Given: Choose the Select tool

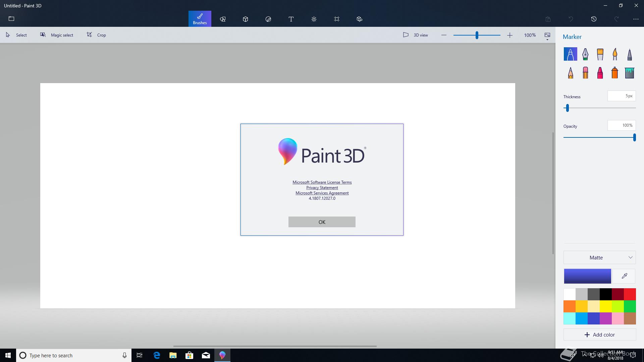Looking at the screenshot, I should point(16,35).
